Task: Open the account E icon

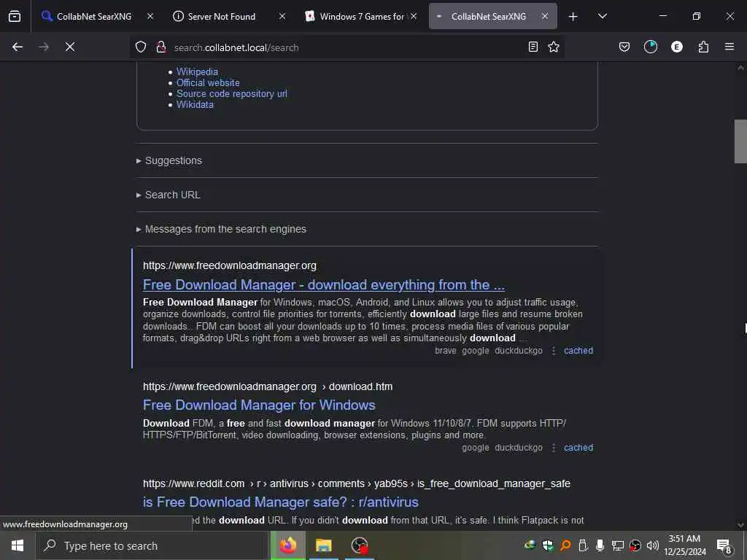Action: 676,47
